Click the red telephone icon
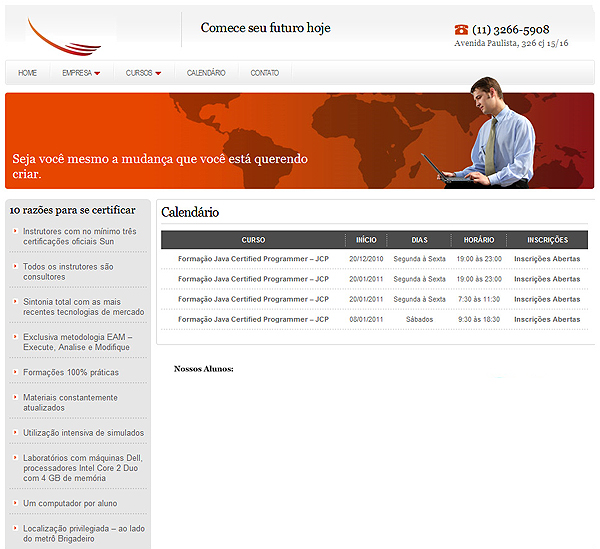The height and width of the screenshot is (549, 600). pyautogui.click(x=461, y=29)
